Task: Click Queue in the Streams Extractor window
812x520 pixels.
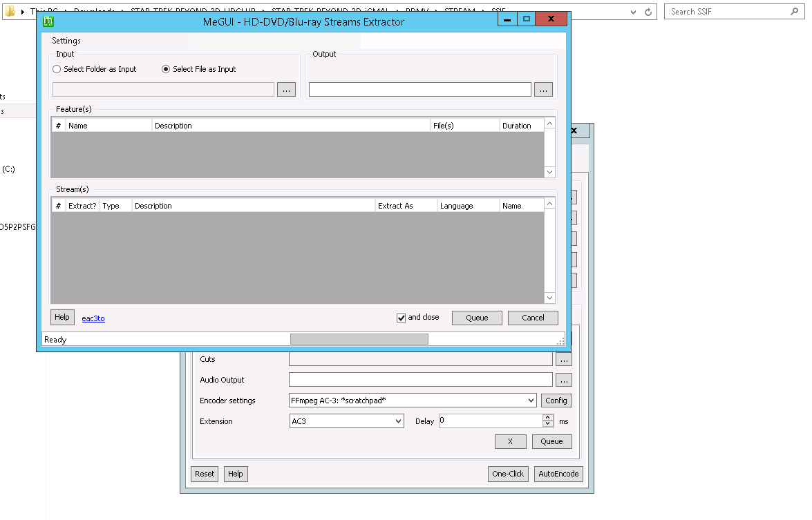Action: tap(477, 318)
